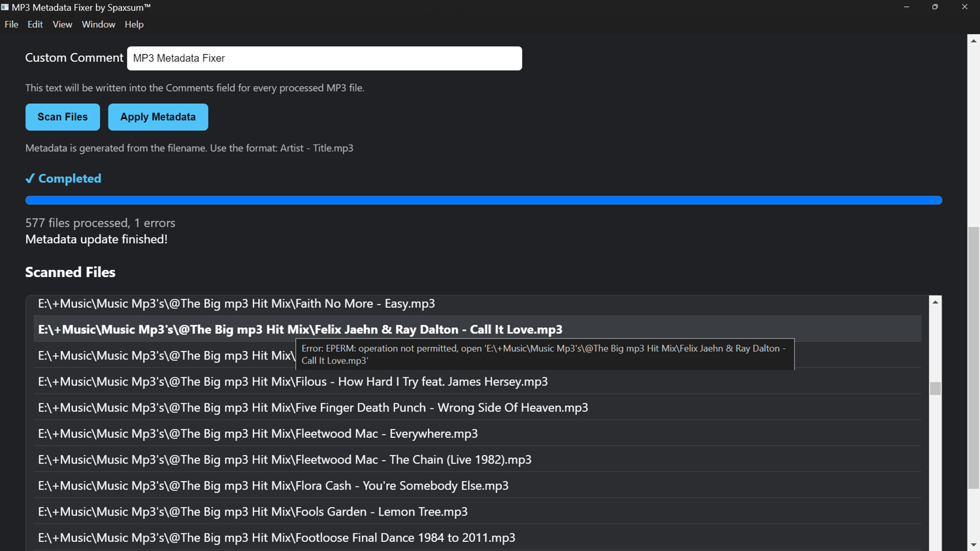Click the main page vertical scrollbar thumb
Viewport: 980px width, 551px height.
click(x=973, y=358)
